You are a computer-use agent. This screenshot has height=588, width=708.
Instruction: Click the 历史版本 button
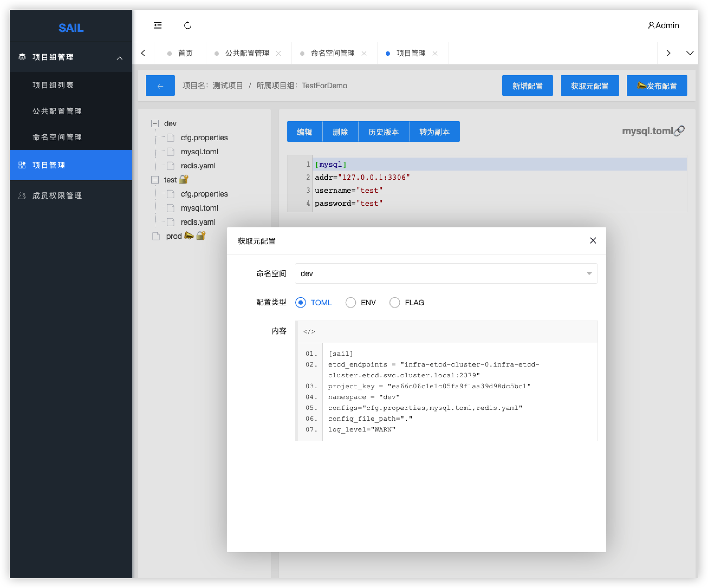pyautogui.click(x=383, y=132)
